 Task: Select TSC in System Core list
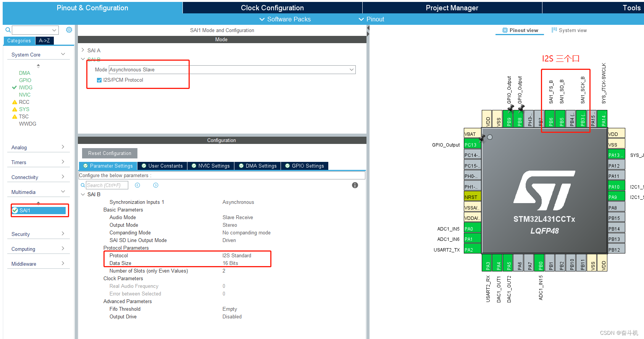[x=24, y=116]
